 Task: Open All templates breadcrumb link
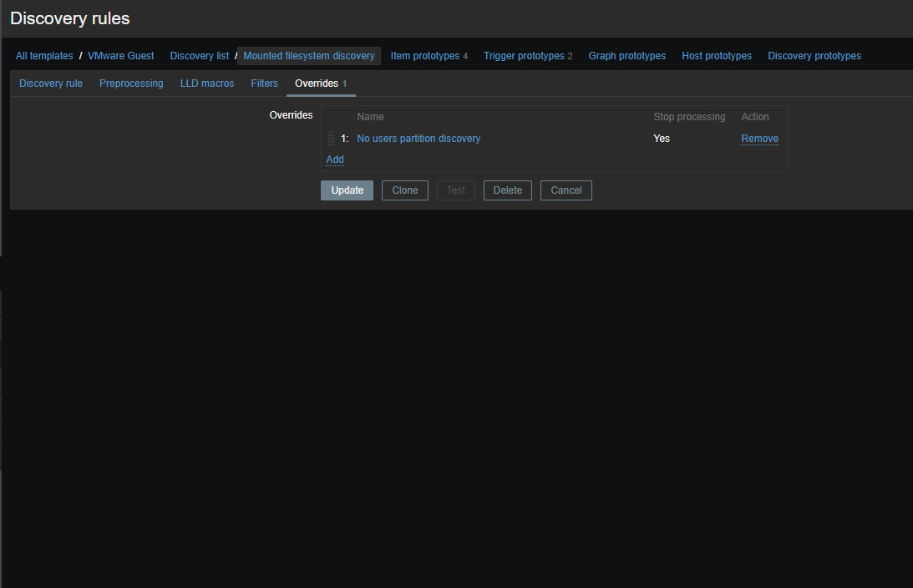point(44,56)
